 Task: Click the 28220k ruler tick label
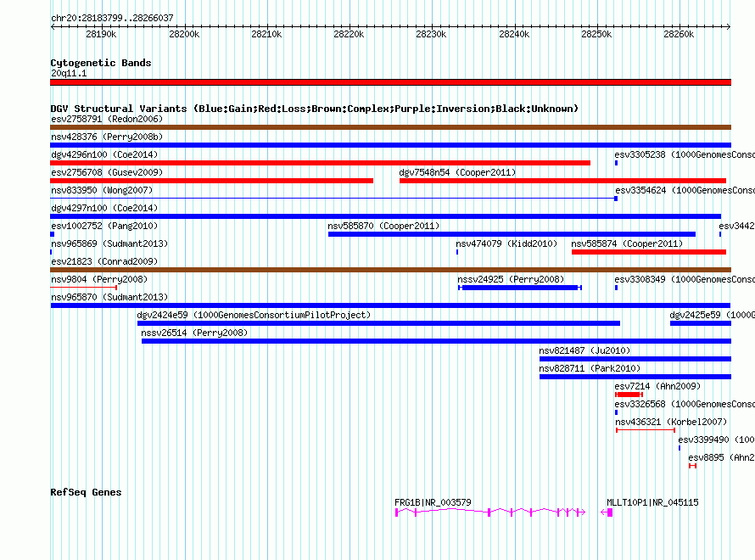[x=349, y=34]
